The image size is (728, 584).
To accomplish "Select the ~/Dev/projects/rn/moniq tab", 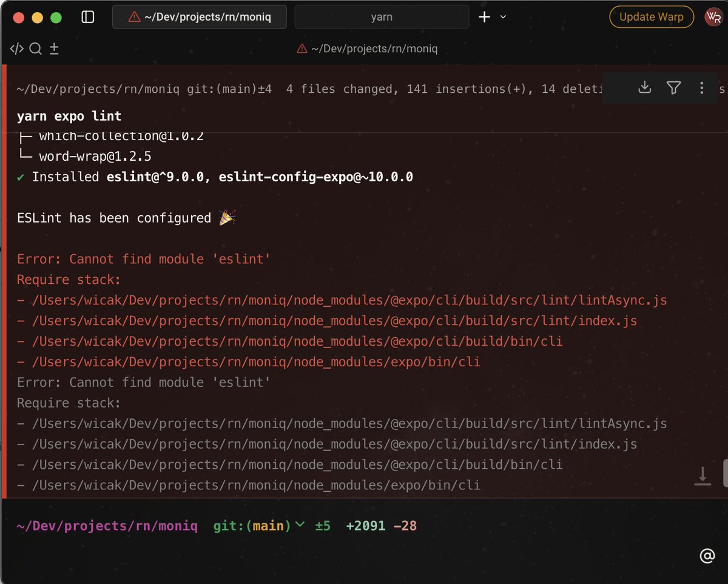I will pos(200,17).
